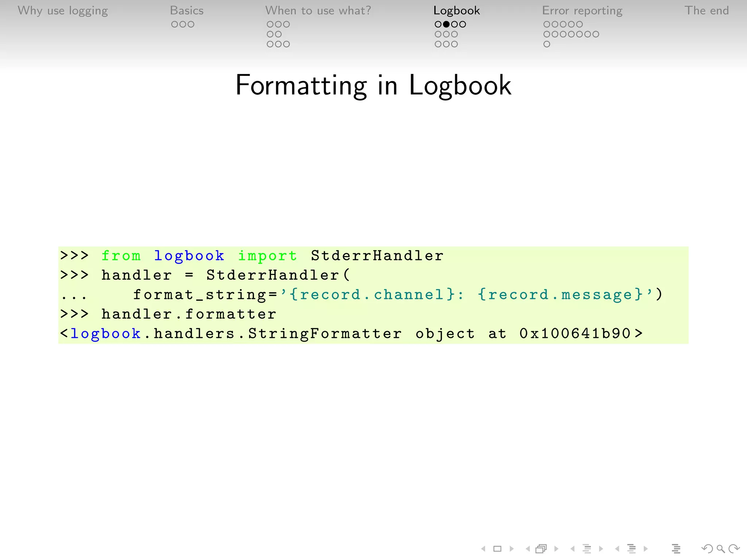Select the 'Logbook' section header

click(x=457, y=11)
